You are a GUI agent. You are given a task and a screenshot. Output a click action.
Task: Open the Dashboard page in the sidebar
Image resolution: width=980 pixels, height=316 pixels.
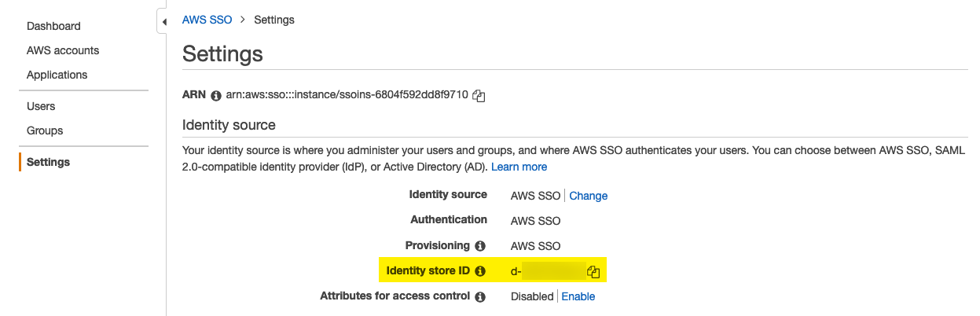pyautogui.click(x=53, y=26)
